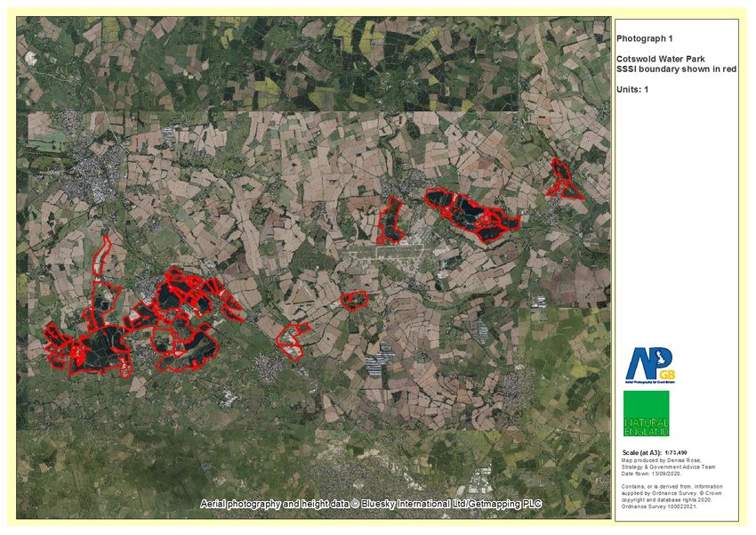This screenshot has width=756, height=535.
Task: Click the 'Units: 1' text
Action: pos(632,89)
